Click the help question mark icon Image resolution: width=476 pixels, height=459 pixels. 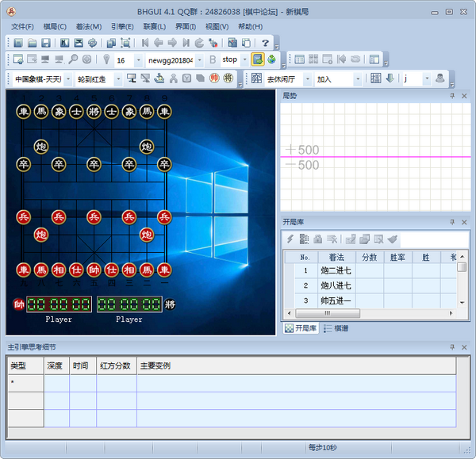click(265, 43)
